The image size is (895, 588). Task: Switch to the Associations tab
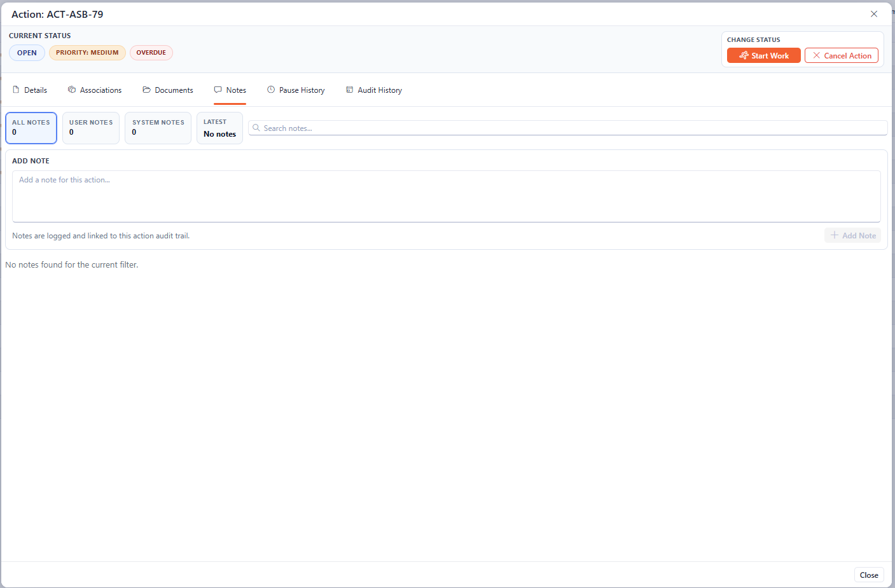(101, 90)
